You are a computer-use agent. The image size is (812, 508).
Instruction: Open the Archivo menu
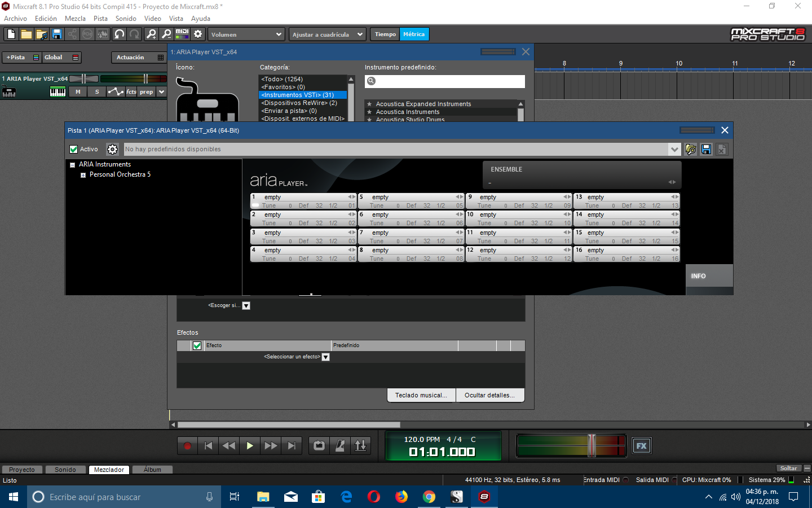click(x=15, y=19)
